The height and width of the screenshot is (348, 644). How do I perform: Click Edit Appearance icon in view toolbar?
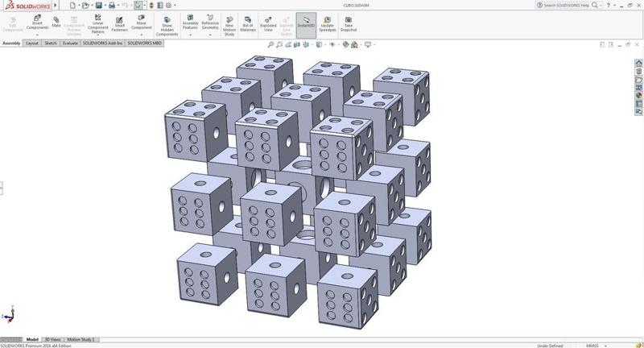coord(345,44)
